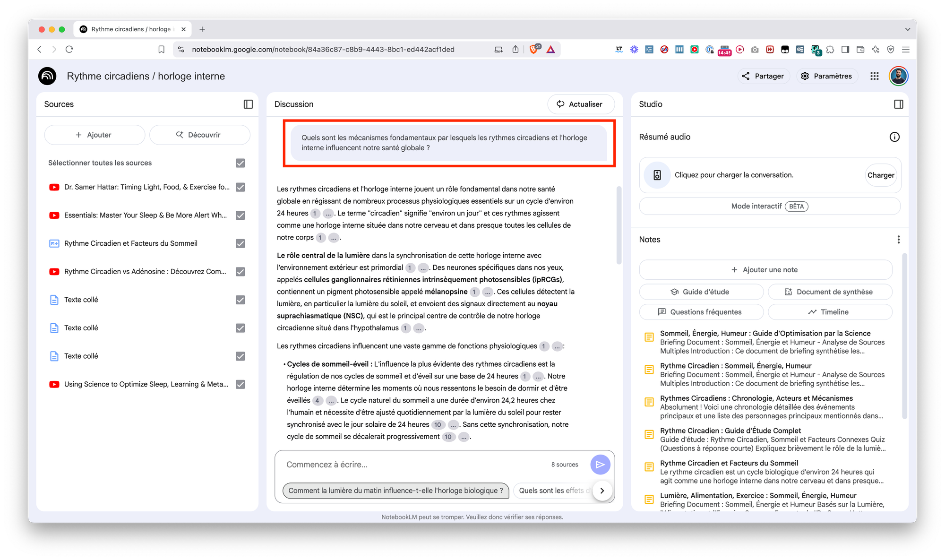
Task: Open the browser sidebar panel icon
Action: [x=845, y=49]
